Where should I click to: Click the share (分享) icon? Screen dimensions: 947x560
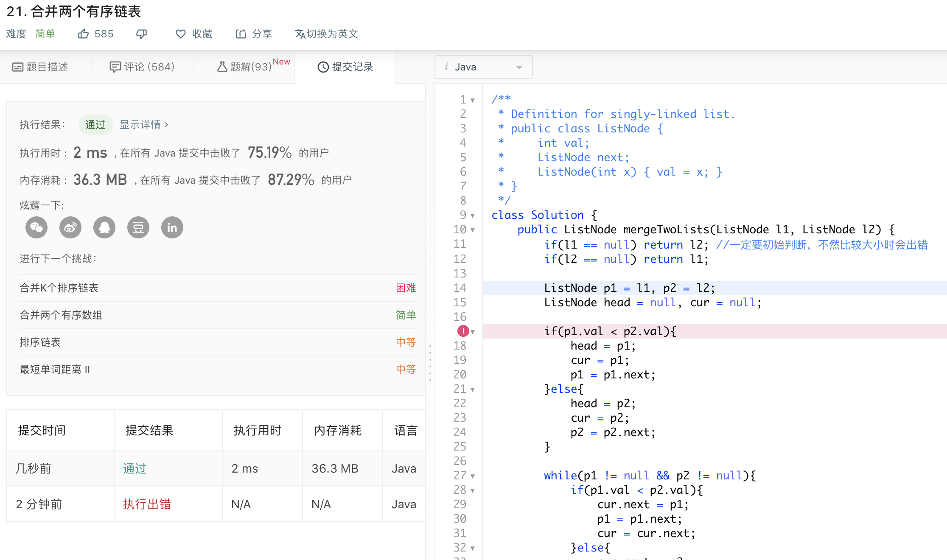click(241, 34)
